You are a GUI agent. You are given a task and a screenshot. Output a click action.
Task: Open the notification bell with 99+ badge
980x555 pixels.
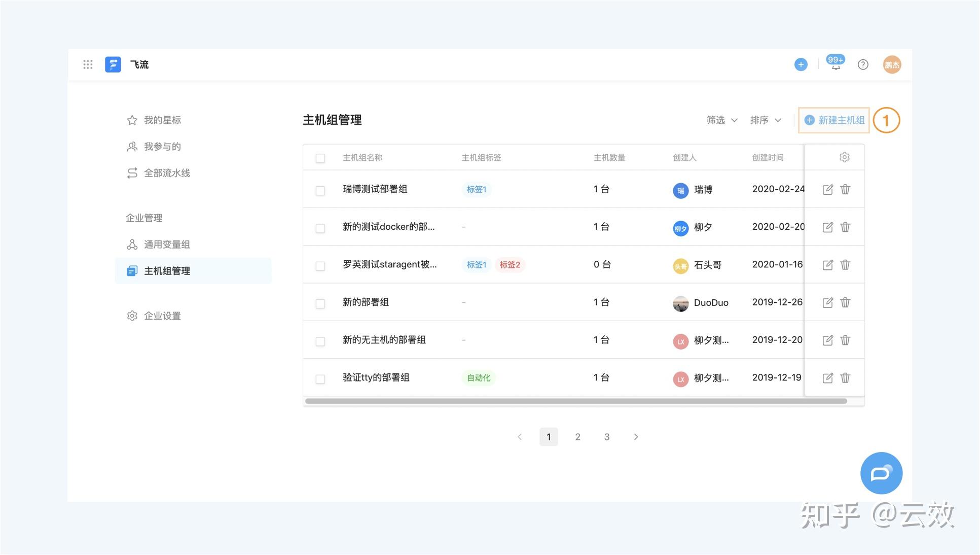(x=834, y=64)
